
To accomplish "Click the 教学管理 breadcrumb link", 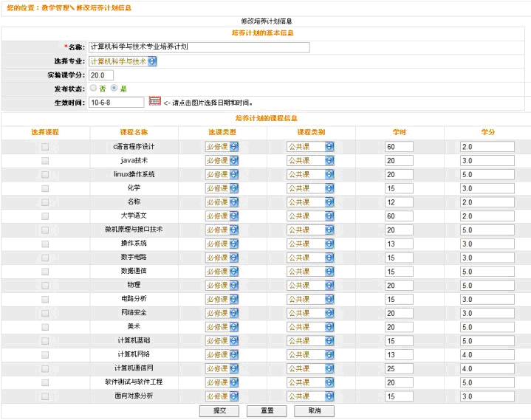I will 56,7.
